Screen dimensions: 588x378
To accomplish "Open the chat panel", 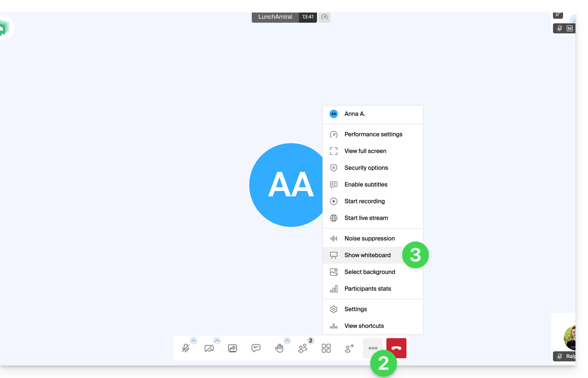I will [x=256, y=348].
